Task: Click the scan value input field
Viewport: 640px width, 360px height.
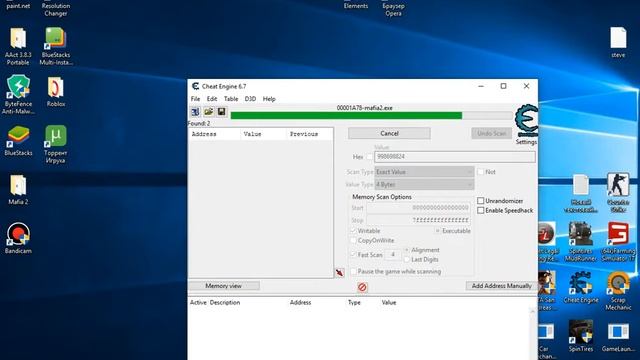Action: (455, 157)
